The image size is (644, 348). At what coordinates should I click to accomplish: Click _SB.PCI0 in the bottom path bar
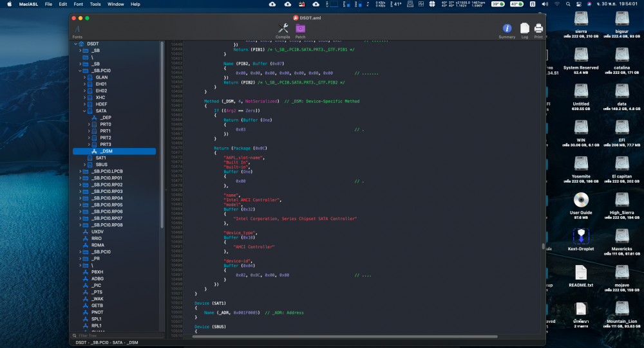(99, 343)
